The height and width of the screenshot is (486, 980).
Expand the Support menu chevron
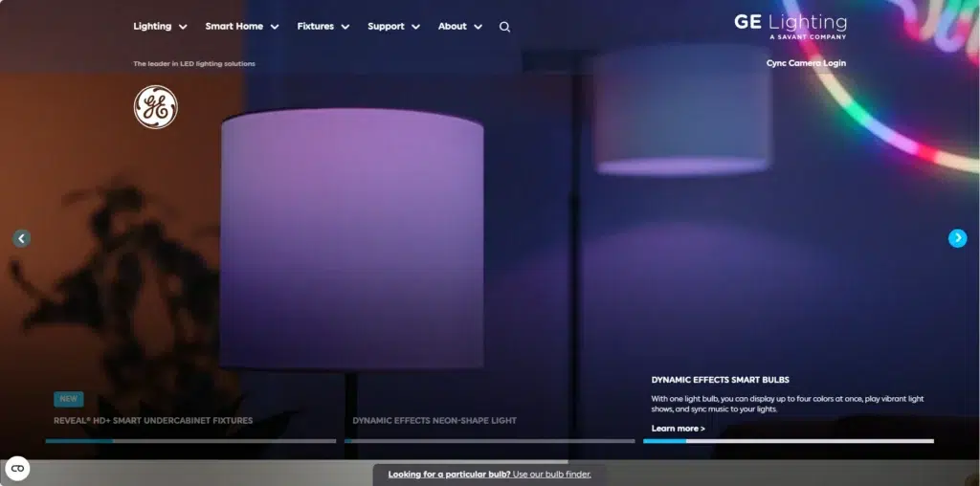click(x=415, y=27)
